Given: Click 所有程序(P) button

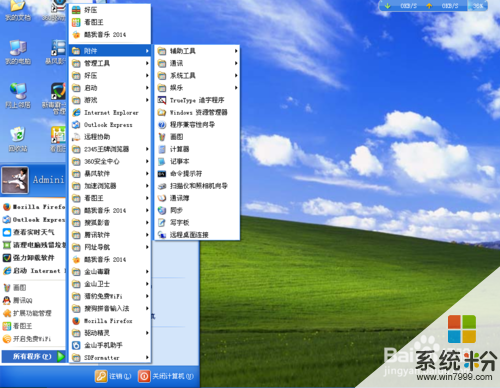Looking at the screenshot, I should point(33,356).
